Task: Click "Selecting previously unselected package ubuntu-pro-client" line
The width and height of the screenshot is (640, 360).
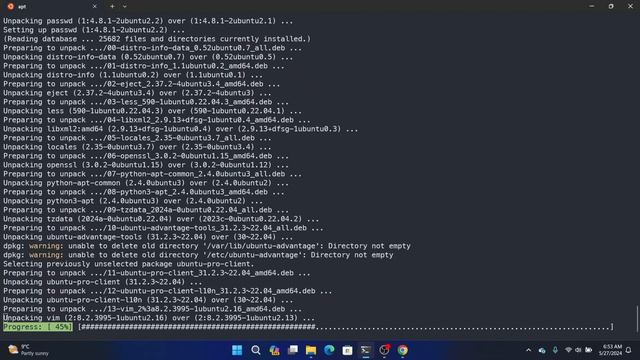Action: pos(129,264)
